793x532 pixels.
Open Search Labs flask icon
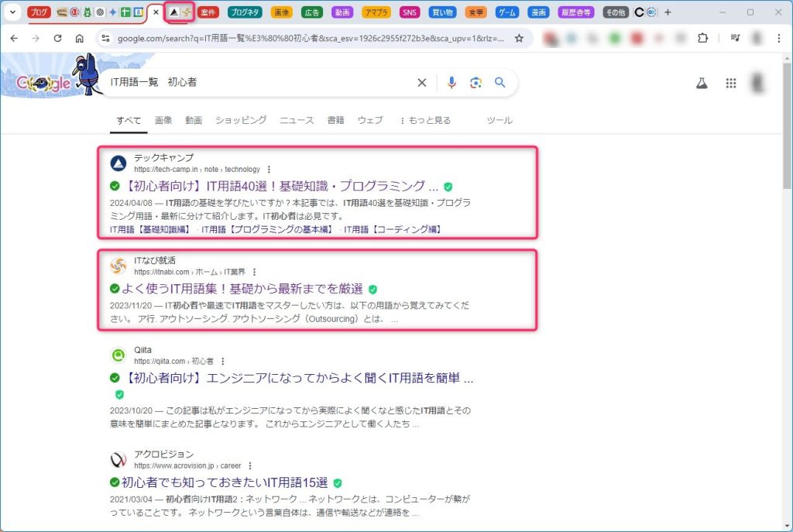[702, 83]
